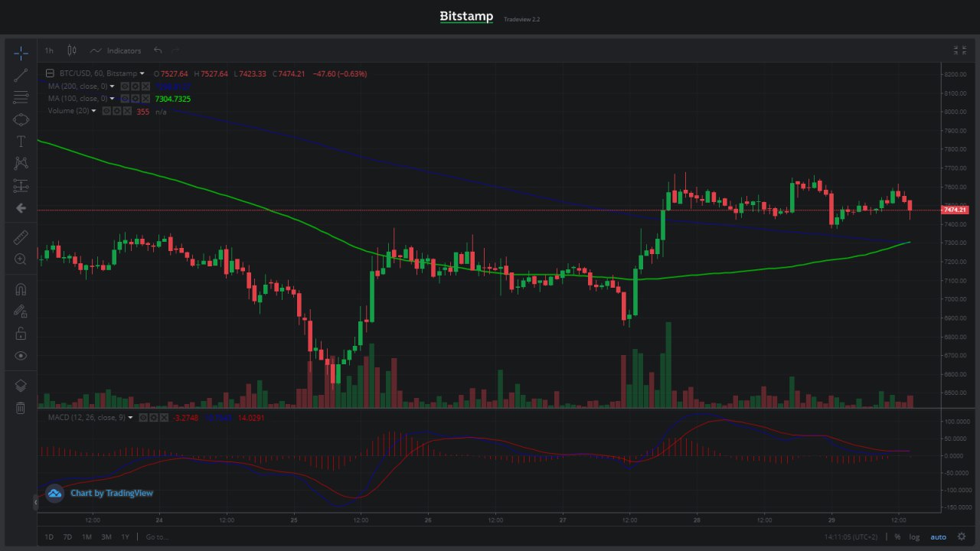Toggle log scale

pos(914,536)
